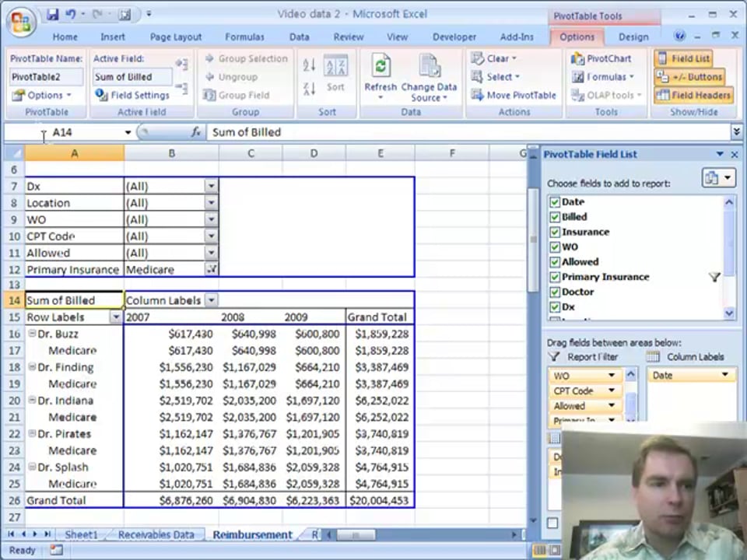Uncheck the Doctor field
Image resolution: width=747 pixels, height=560 pixels.
554,292
